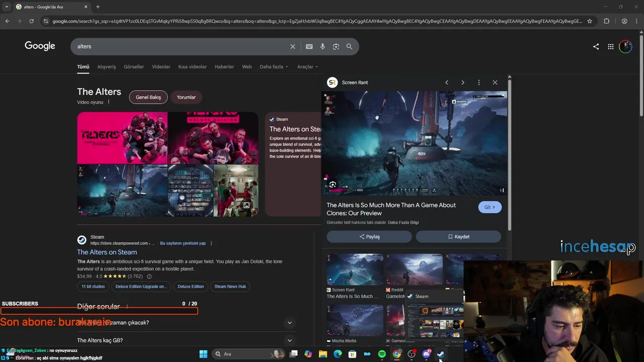Start voice search with the microphone icon
Image resolution: width=644 pixels, height=362 pixels.
click(323, 46)
